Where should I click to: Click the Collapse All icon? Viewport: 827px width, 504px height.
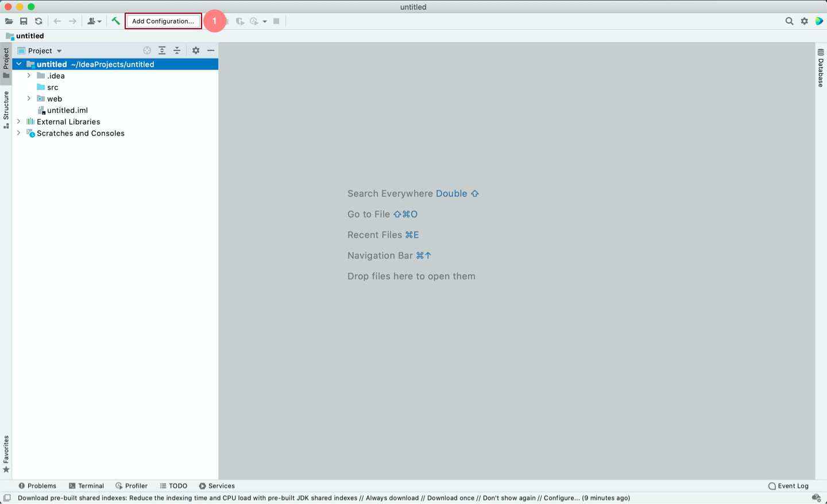pos(177,51)
